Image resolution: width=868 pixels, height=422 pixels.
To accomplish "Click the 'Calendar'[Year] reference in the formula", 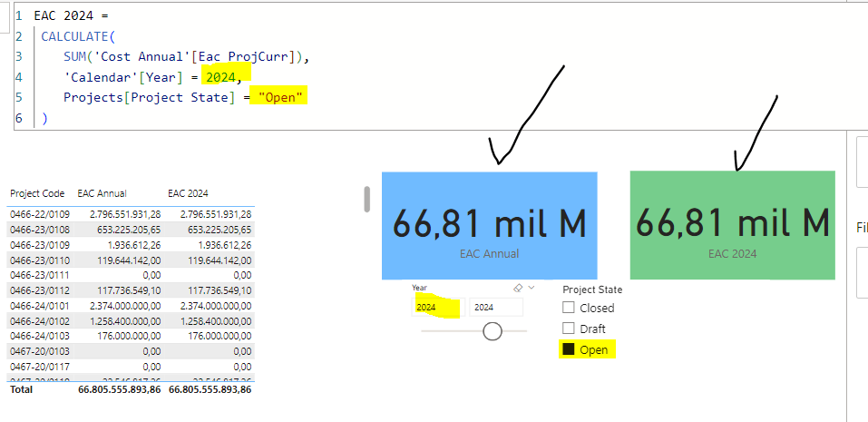I will pyautogui.click(x=122, y=77).
